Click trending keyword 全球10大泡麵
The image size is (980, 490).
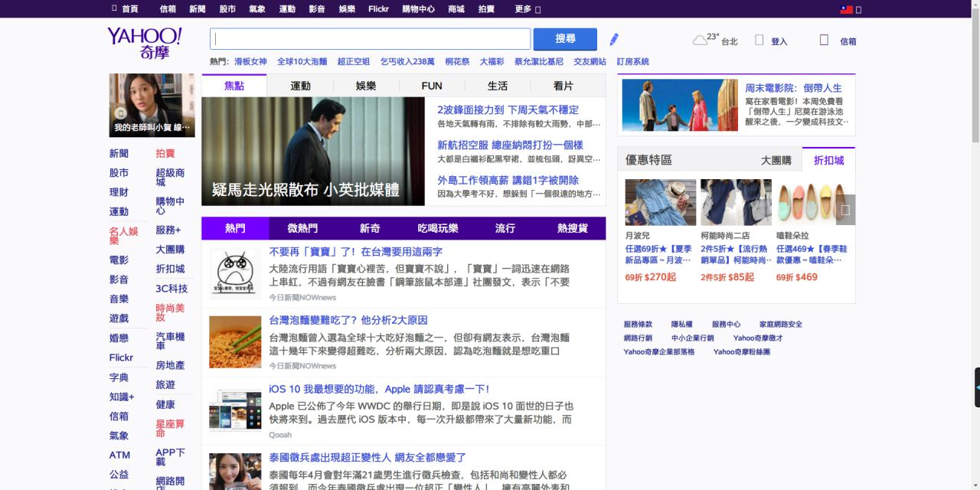tap(302, 61)
